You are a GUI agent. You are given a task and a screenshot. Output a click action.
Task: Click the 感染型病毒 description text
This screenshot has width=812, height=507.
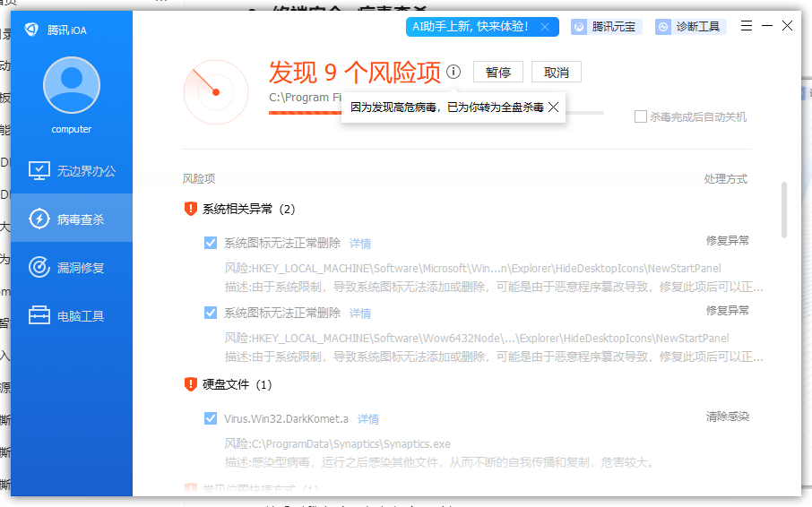tap(438, 462)
